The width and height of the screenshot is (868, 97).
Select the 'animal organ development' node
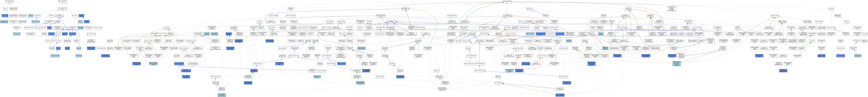point(283,22)
